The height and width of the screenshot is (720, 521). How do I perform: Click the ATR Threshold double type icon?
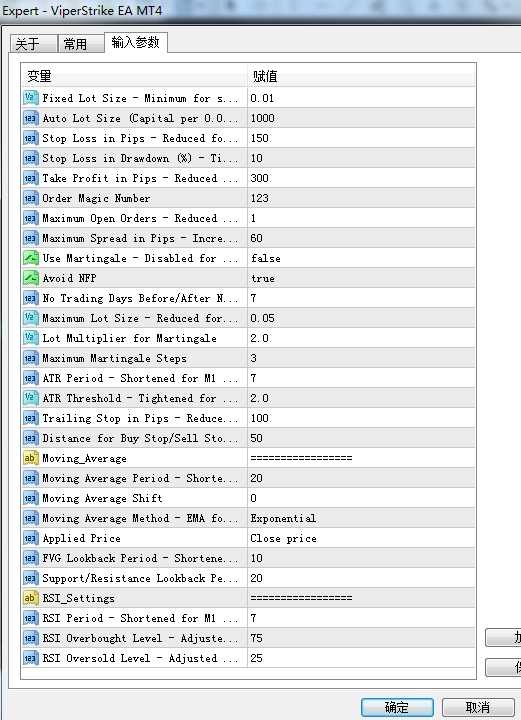click(30, 398)
